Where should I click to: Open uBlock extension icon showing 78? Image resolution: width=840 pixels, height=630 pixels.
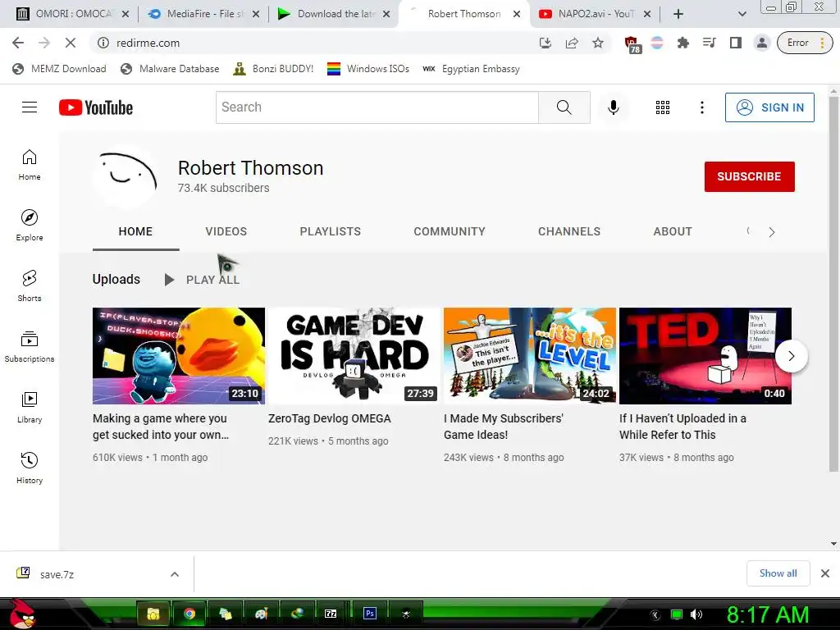(x=632, y=44)
